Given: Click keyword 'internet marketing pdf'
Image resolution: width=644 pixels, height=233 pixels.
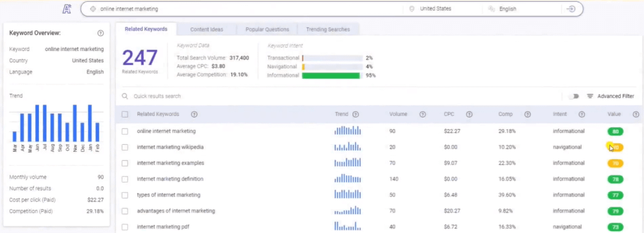Looking at the screenshot, I should click(x=163, y=227).
